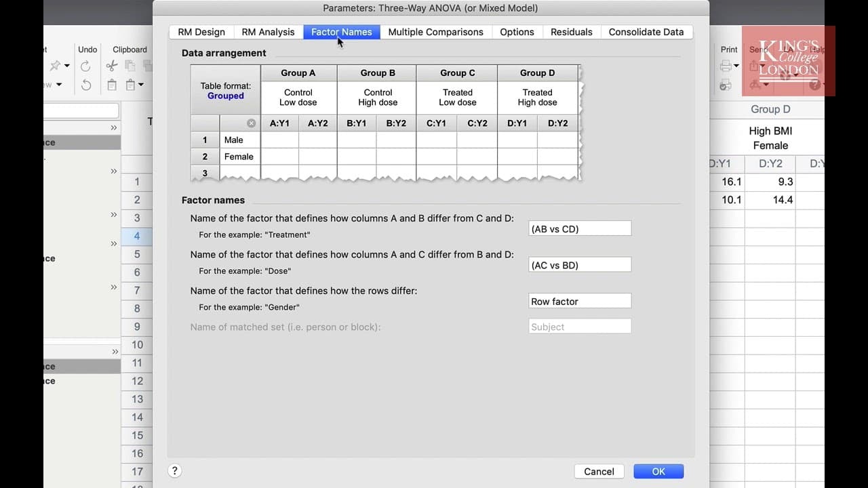
Task: Click the (AC vs BD) factor name field
Action: click(x=580, y=265)
